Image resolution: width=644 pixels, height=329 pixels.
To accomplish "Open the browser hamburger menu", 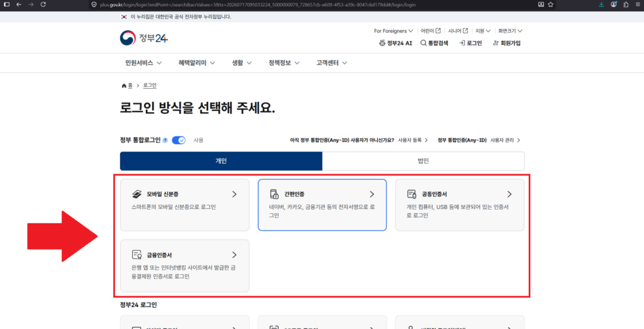I will 638,4.
